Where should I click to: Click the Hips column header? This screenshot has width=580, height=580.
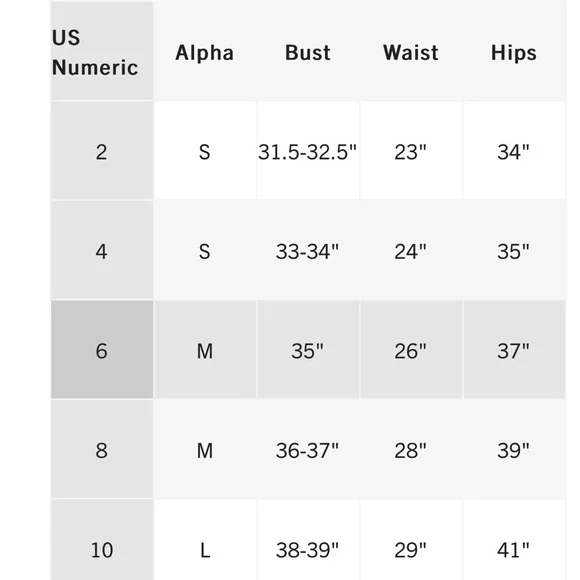(x=514, y=53)
